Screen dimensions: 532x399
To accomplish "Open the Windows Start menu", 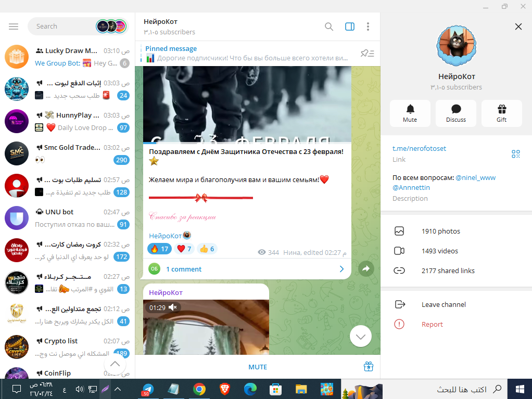I will [x=520, y=389].
